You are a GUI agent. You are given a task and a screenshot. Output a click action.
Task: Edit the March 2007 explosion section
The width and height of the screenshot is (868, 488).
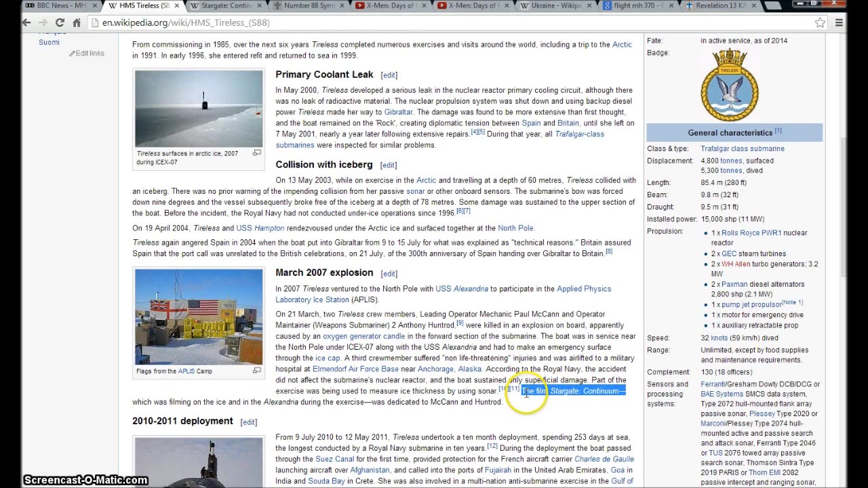coord(389,274)
